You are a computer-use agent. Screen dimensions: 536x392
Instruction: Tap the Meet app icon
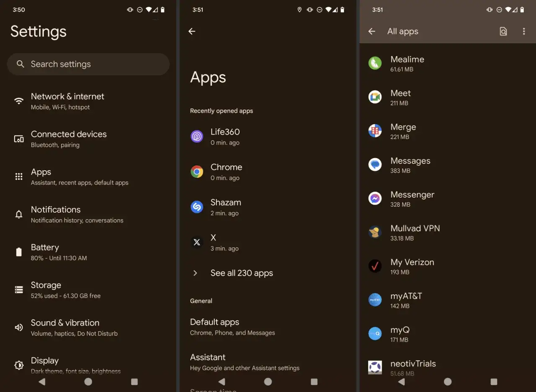pyautogui.click(x=375, y=97)
